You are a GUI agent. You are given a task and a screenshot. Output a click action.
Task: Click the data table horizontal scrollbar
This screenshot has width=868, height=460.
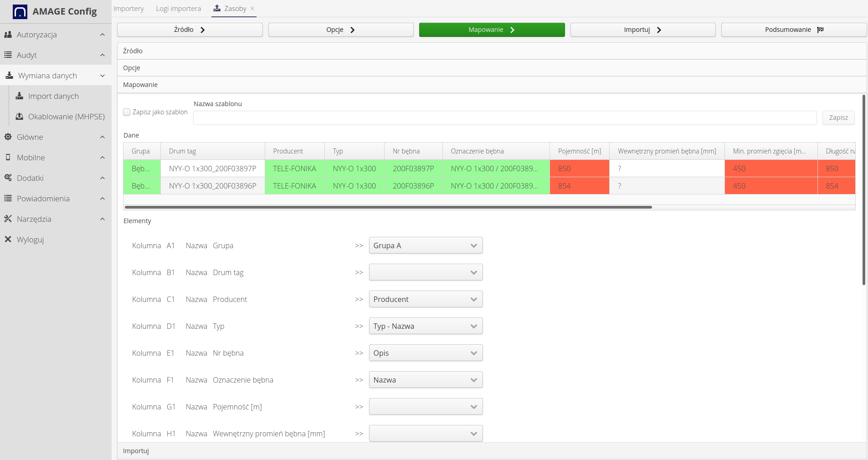coord(388,207)
